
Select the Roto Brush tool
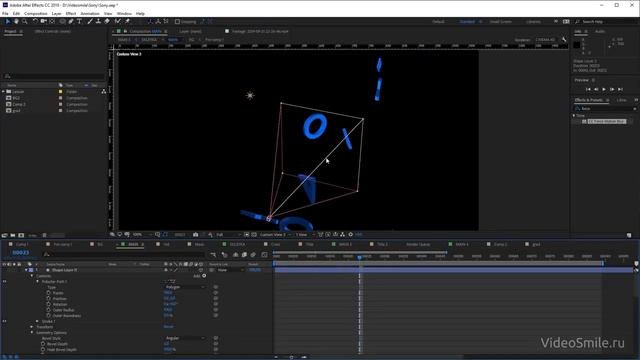tap(118, 21)
